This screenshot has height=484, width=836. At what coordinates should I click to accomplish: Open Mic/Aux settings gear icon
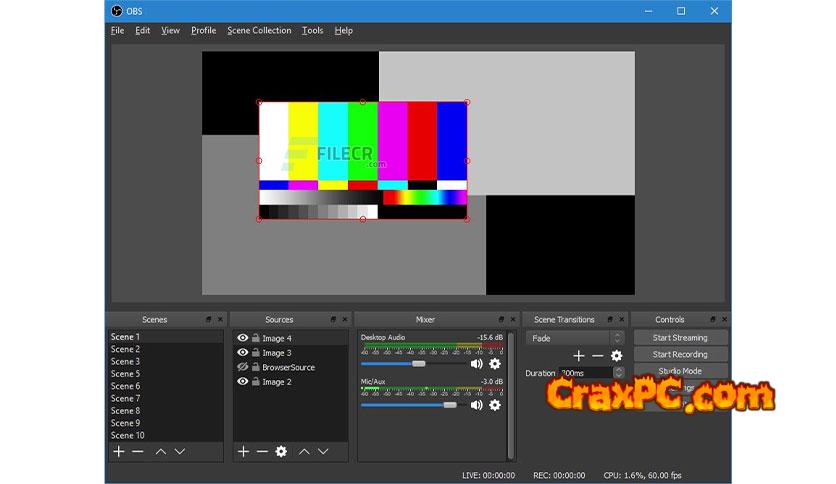pyautogui.click(x=494, y=405)
